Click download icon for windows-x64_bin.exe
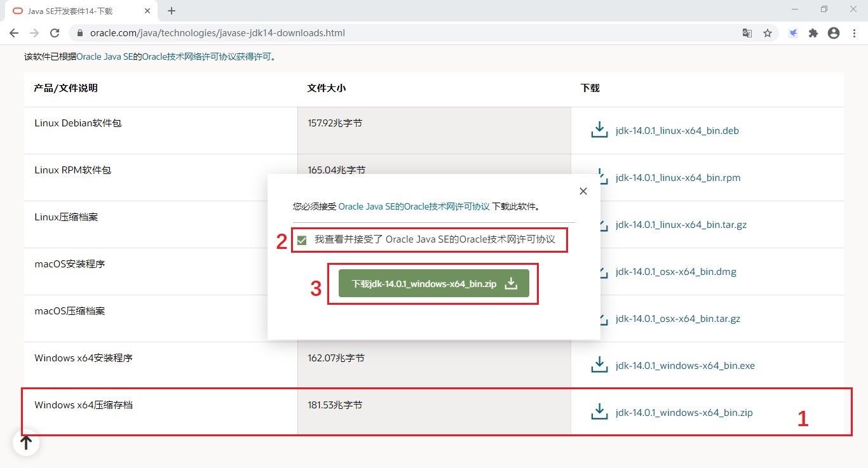 pyautogui.click(x=599, y=365)
